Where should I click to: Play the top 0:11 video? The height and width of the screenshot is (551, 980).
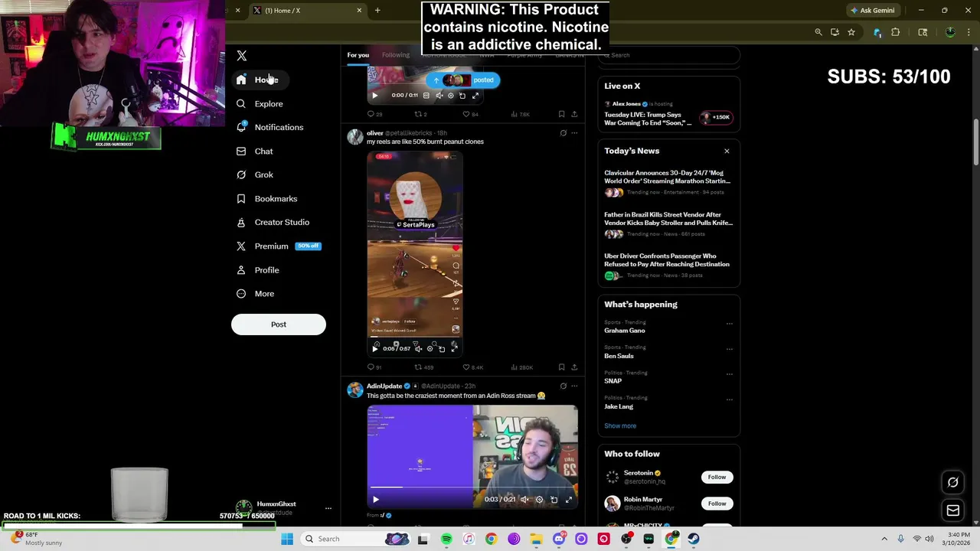click(374, 96)
